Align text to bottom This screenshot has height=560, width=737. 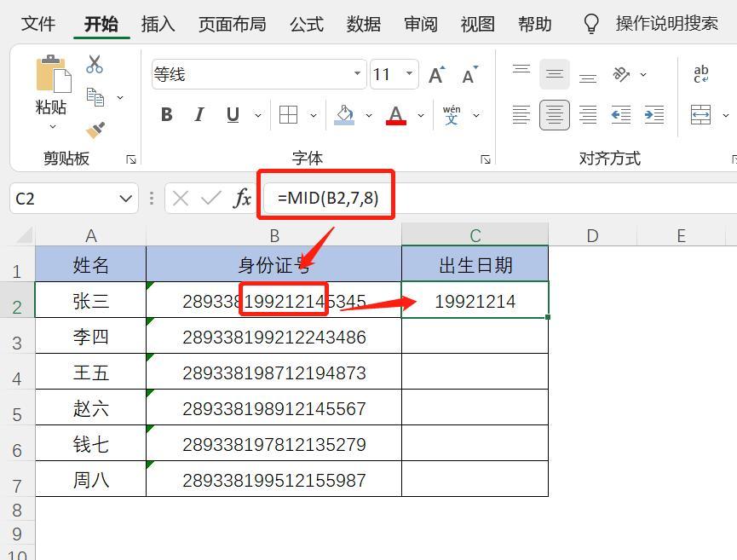tap(588, 78)
